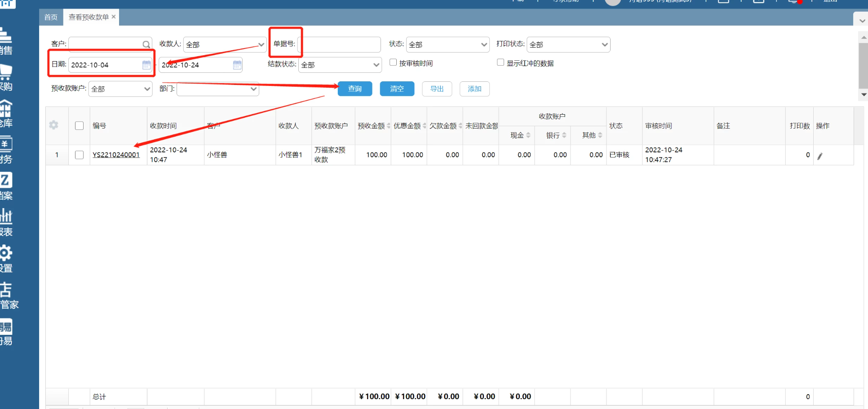The image size is (868, 409).
Task: Click the 单据号 input field
Action: point(341,44)
